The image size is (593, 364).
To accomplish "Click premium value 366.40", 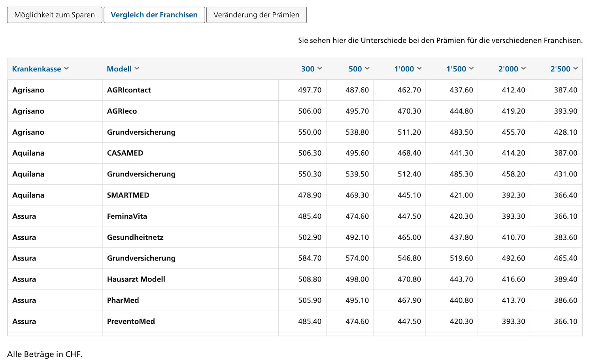I will 565,195.
